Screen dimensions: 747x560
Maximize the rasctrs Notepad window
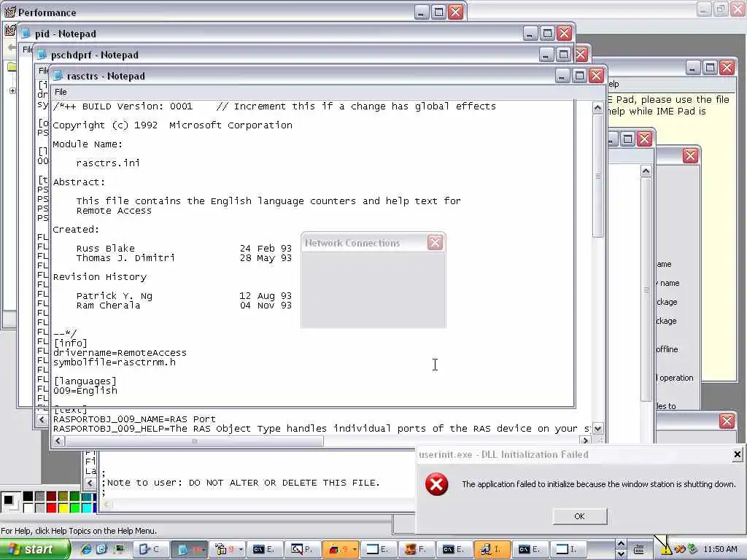[579, 76]
